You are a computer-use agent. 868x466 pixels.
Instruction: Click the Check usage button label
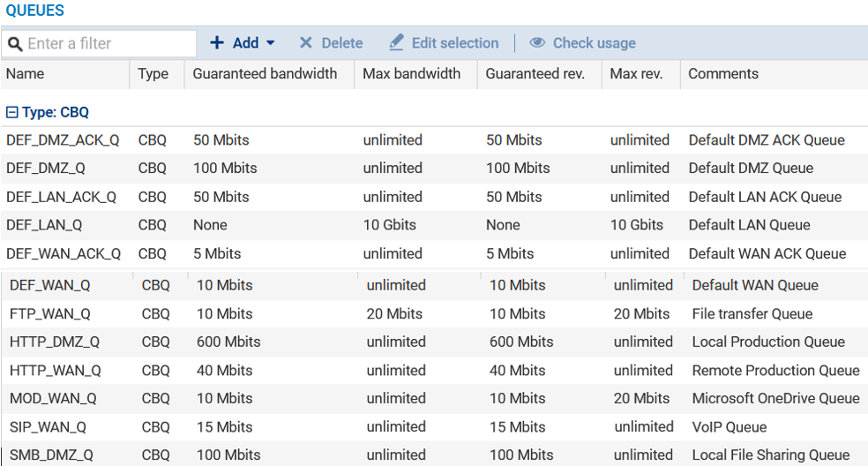click(x=594, y=43)
